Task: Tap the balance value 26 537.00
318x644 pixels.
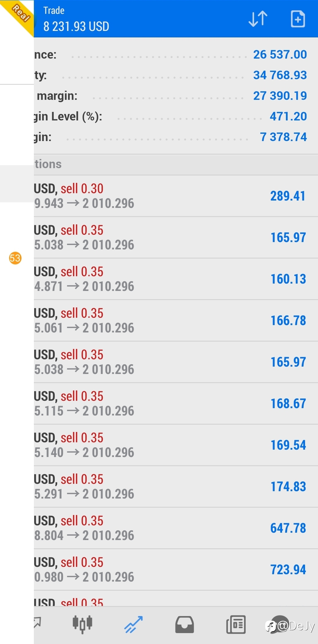Action: tap(280, 54)
